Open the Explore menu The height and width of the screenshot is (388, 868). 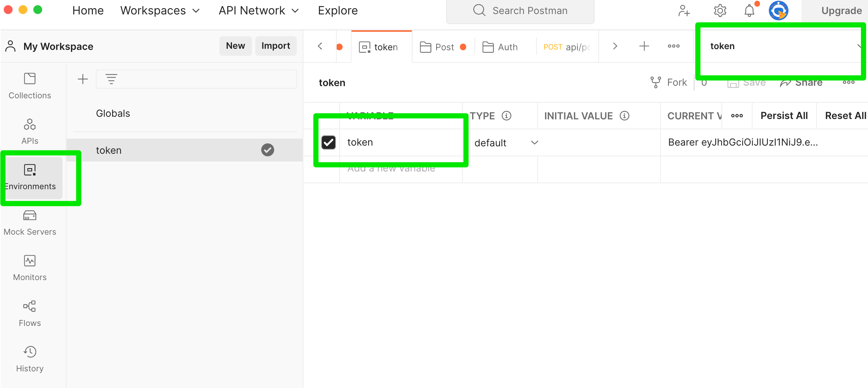(x=338, y=10)
